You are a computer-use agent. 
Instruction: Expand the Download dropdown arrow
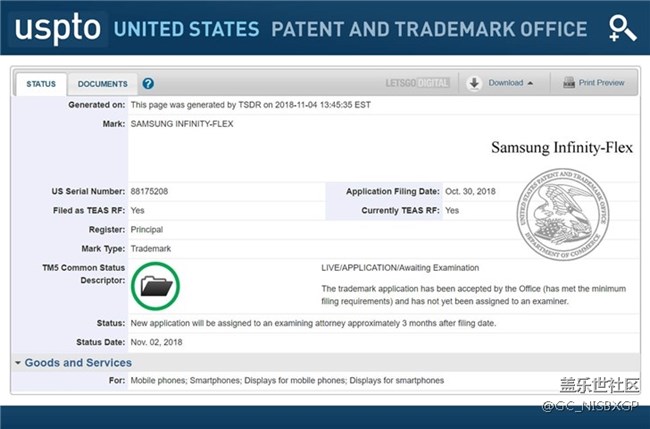click(530, 83)
